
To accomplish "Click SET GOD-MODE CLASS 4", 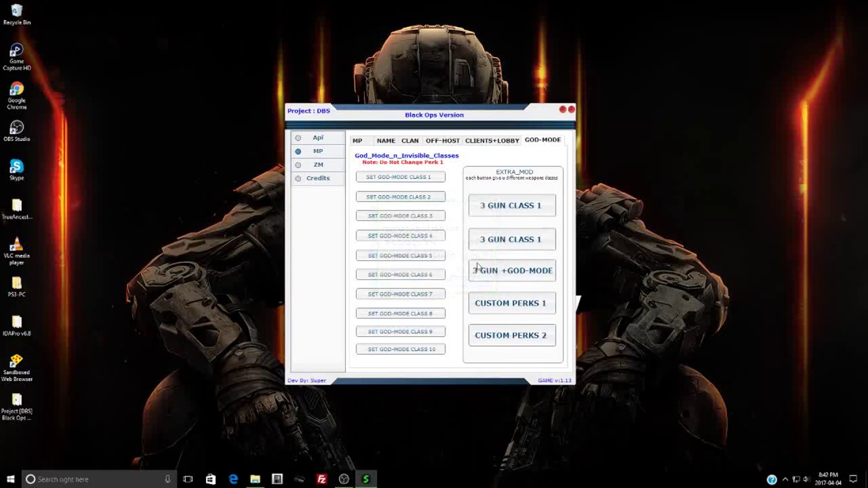I will [x=401, y=236].
